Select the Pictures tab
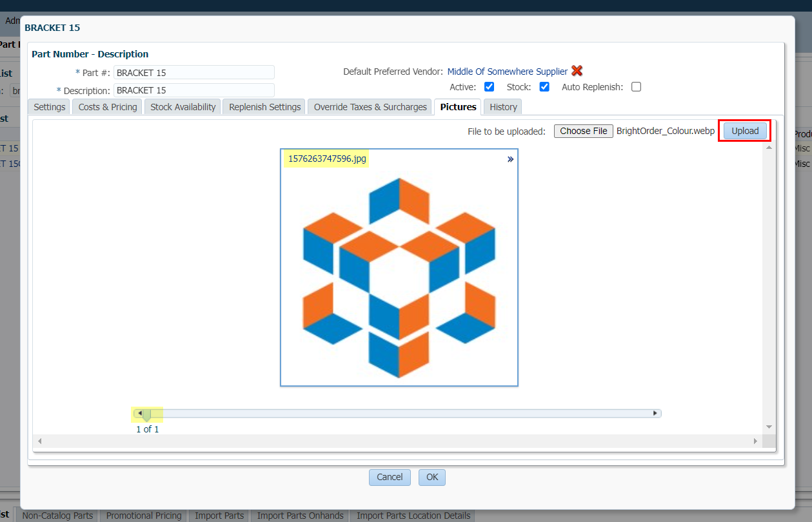The width and height of the screenshot is (812, 522). tap(458, 107)
